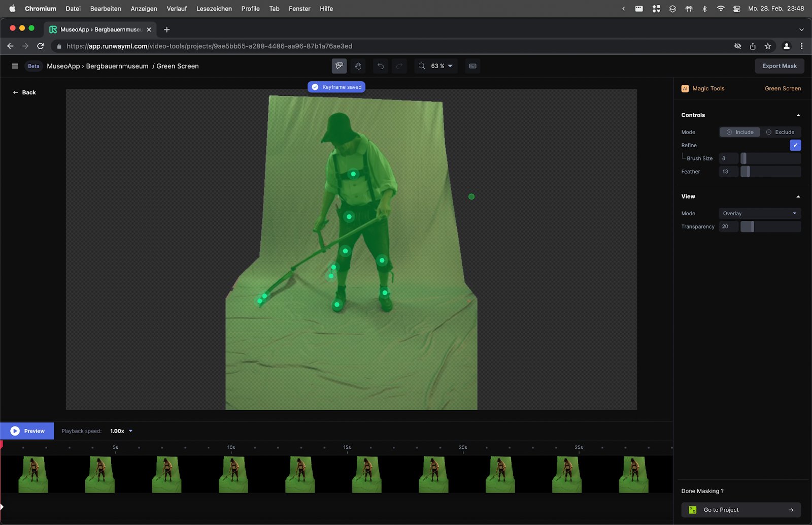Open macOS Control Center icon
Viewport: 812px width, 525px height.
coord(737,9)
